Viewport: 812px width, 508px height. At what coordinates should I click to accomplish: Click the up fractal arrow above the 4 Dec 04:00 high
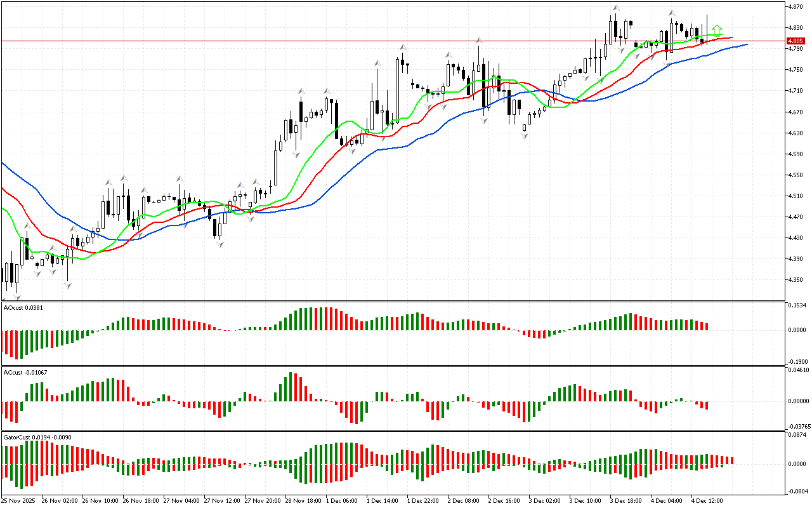(671, 13)
